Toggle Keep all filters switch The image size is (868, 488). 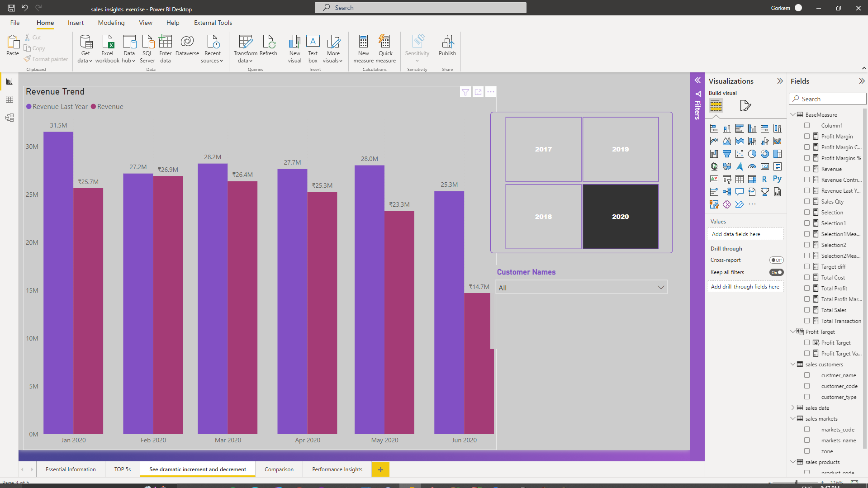coord(776,272)
